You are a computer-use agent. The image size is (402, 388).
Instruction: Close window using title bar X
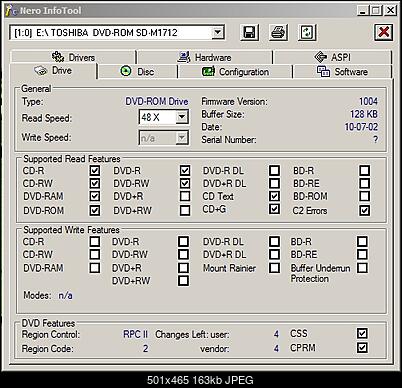coord(390,11)
